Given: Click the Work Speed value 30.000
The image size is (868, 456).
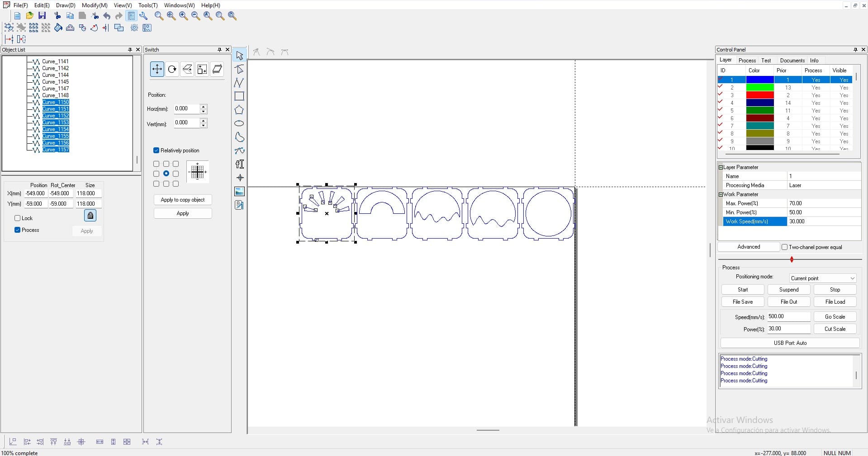Looking at the screenshot, I should (x=824, y=221).
